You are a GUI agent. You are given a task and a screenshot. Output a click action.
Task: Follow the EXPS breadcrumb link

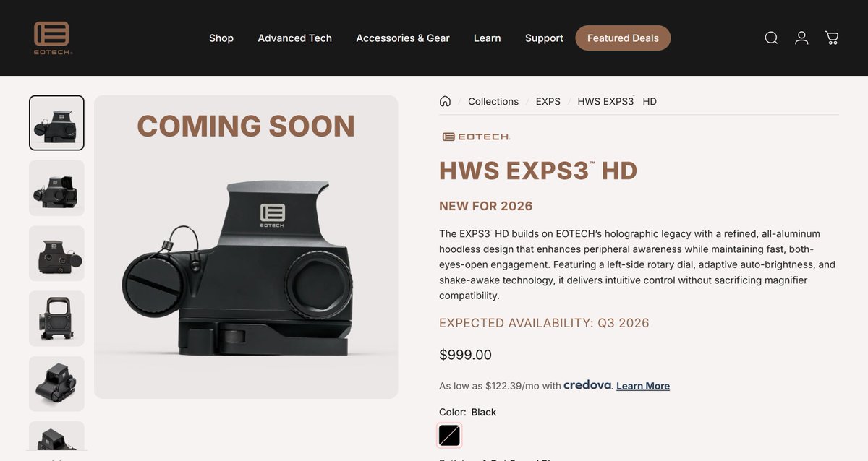[548, 101]
